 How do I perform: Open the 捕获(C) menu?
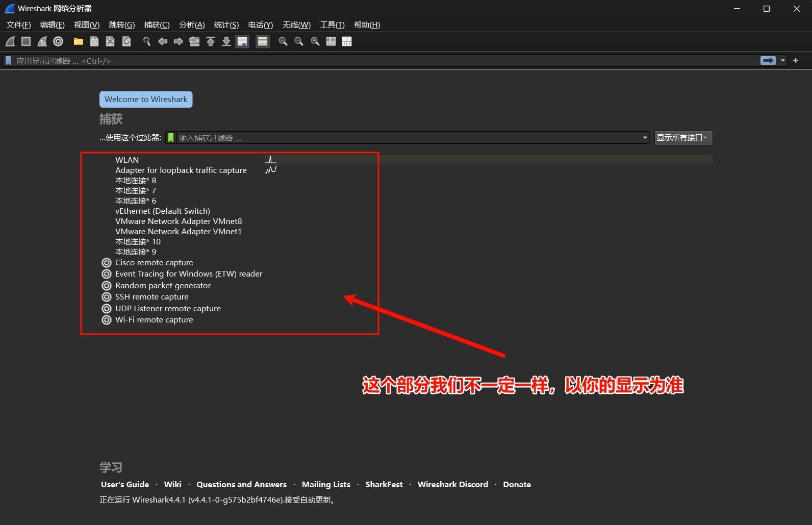pyautogui.click(x=157, y=25)
